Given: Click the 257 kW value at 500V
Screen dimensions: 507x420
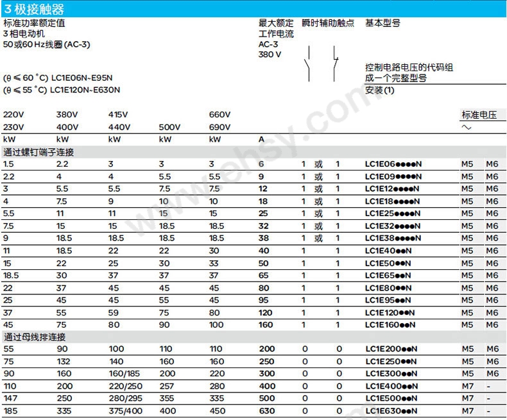Looking at the screenshot, I should (x=166, y=386).
